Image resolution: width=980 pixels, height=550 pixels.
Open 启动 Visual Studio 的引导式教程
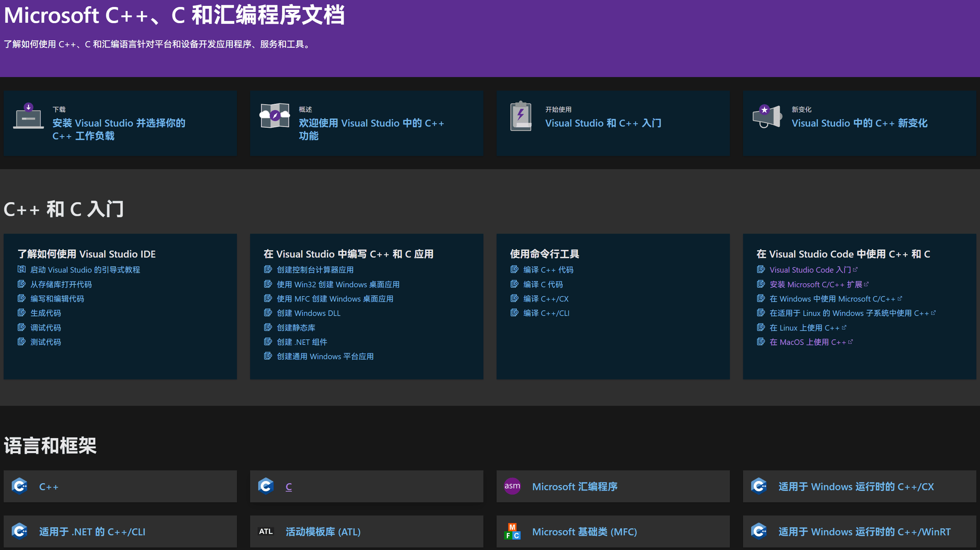coord(85,270)
